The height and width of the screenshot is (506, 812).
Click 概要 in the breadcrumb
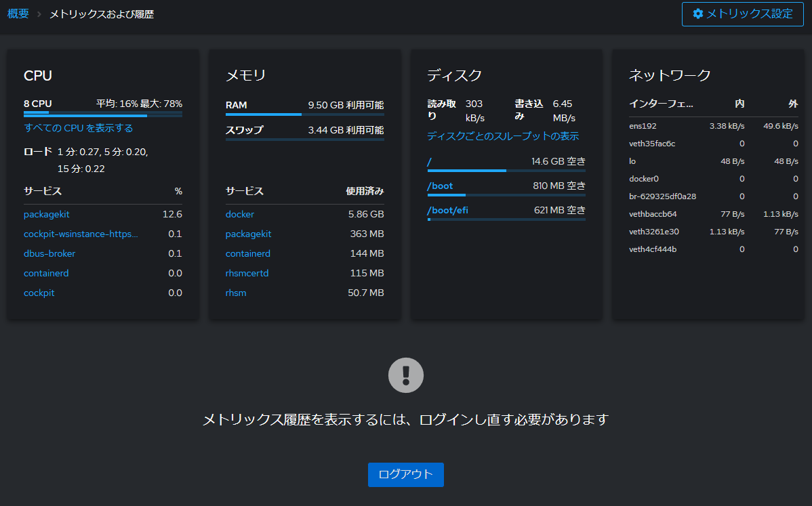click(x=18, y=12)
